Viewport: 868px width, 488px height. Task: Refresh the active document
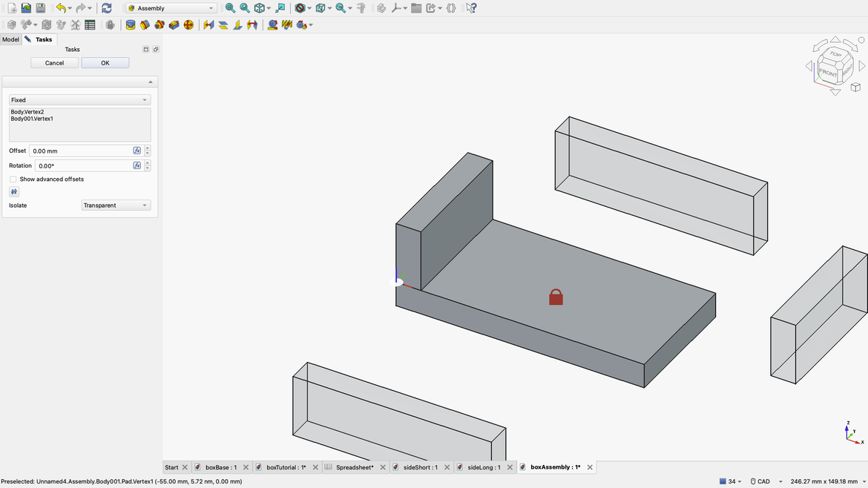pyautogui.click(x=105, y=7)
